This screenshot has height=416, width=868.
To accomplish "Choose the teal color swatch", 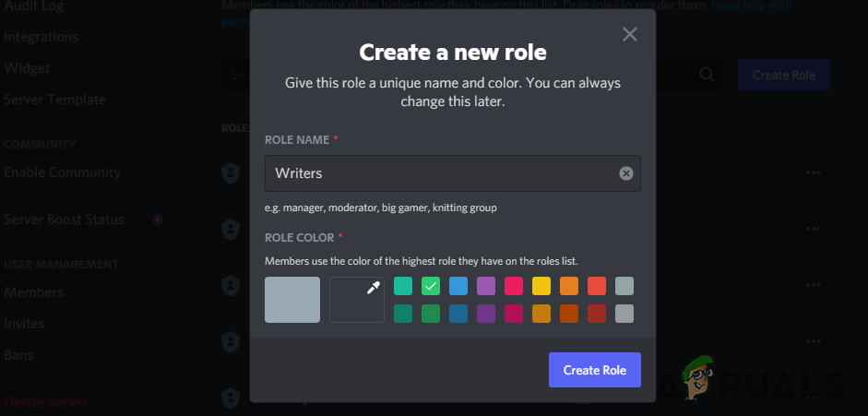I will tap(403, 286).
